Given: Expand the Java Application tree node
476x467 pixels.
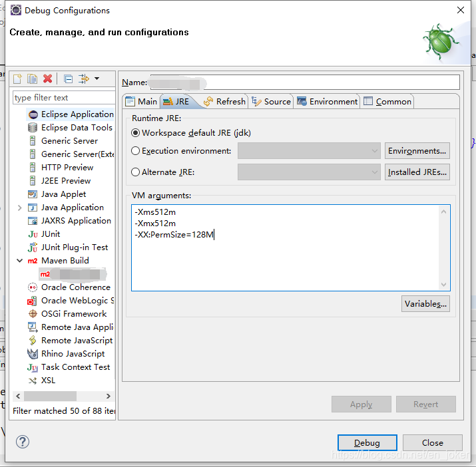Looking at the screenshot, I should coord(20,208).
